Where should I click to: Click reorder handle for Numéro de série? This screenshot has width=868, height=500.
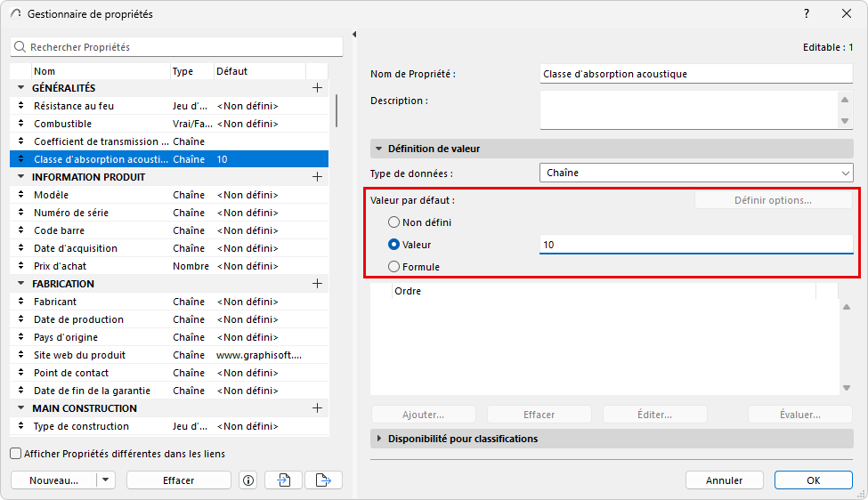21,212
